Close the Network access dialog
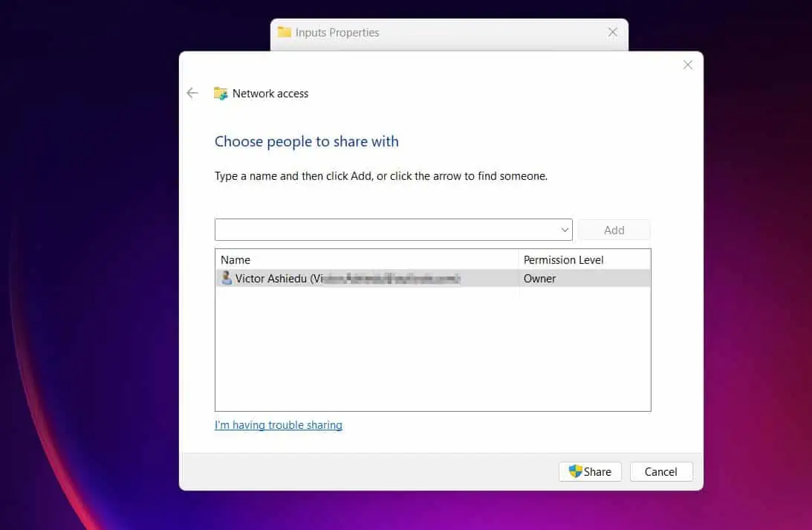Screen dimensions: 812x530 (x=688, y=65)
